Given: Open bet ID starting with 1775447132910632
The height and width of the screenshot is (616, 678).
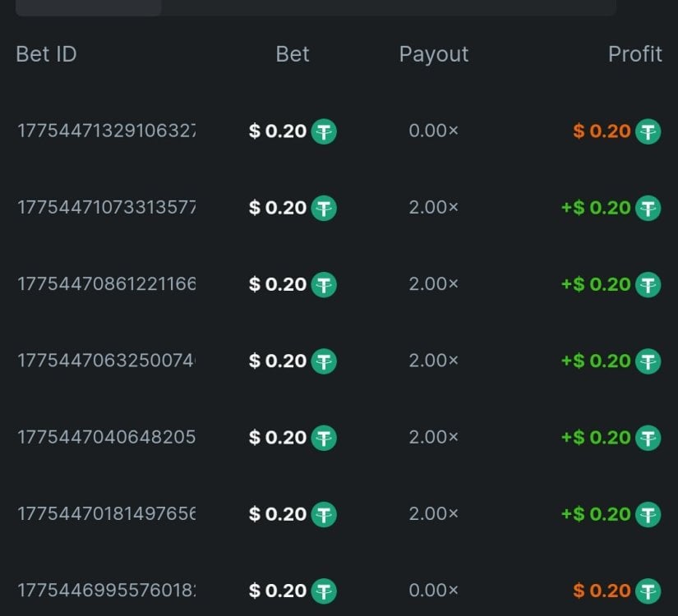Looking at the screenshot, I should 106,131.
